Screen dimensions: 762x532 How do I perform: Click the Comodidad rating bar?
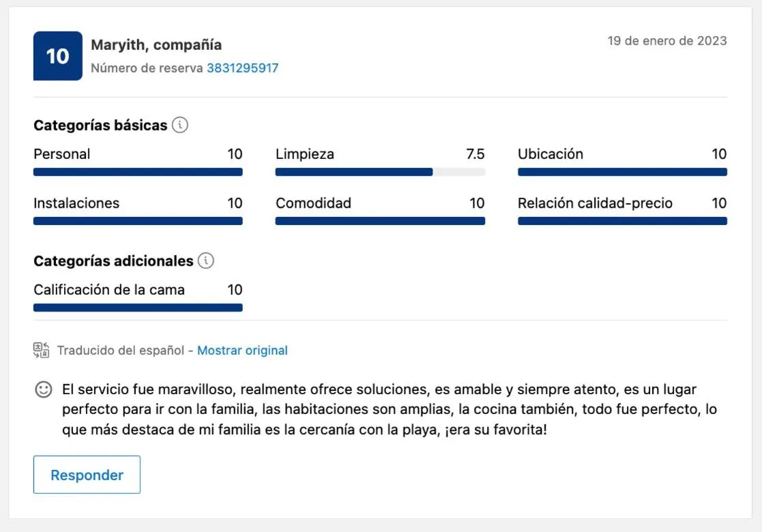click(x=380, y=221)
